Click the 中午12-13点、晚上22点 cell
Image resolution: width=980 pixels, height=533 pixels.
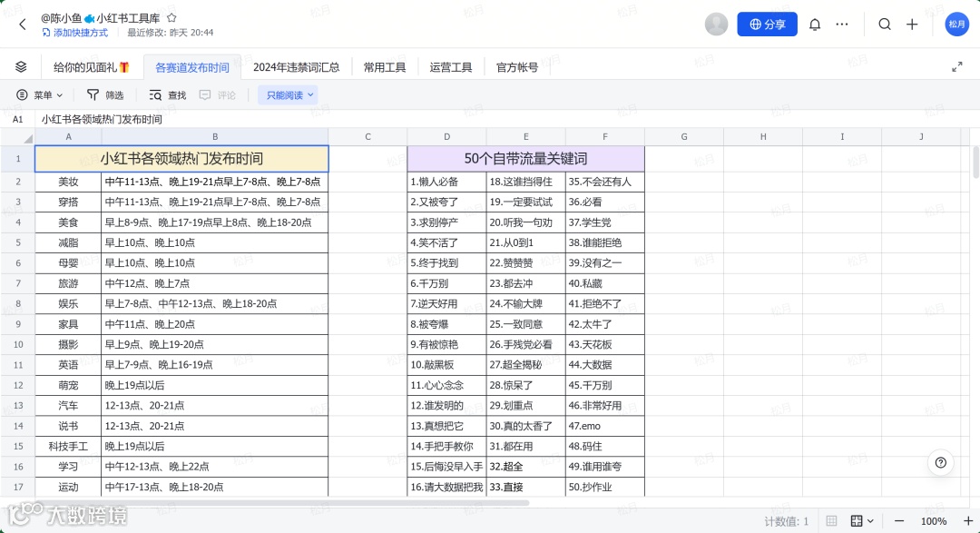pyautogui.click(x=215, y=467)
